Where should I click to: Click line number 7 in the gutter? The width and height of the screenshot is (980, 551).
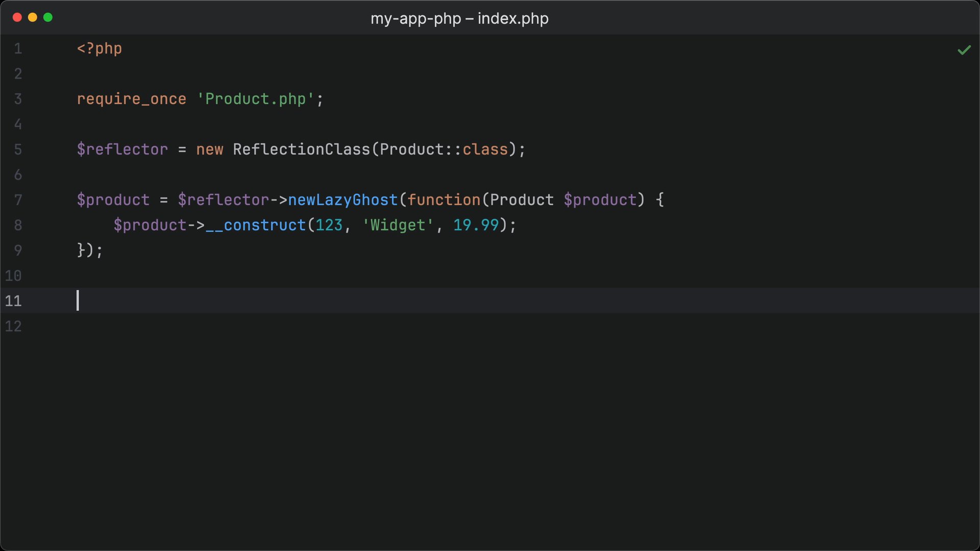click(18, 200)
